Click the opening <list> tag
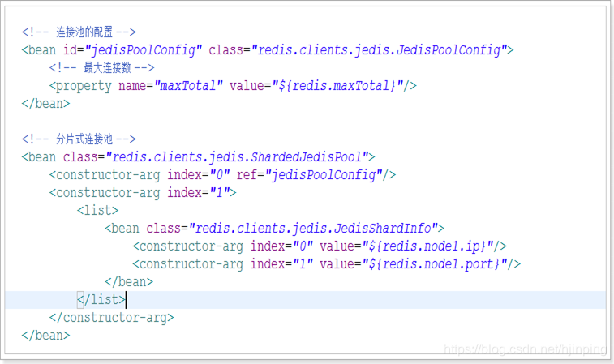The height and width of the screenshot is (364, 614). (98, 211)
